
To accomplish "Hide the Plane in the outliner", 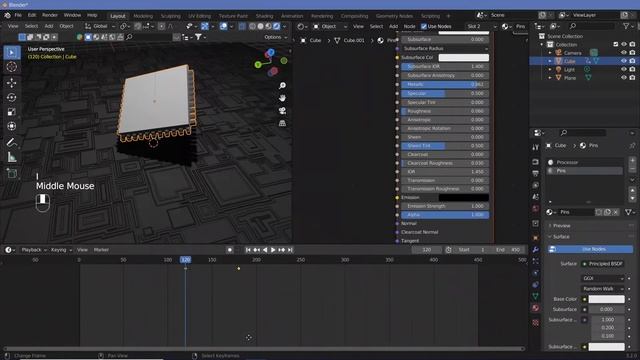I will [624, 78].
